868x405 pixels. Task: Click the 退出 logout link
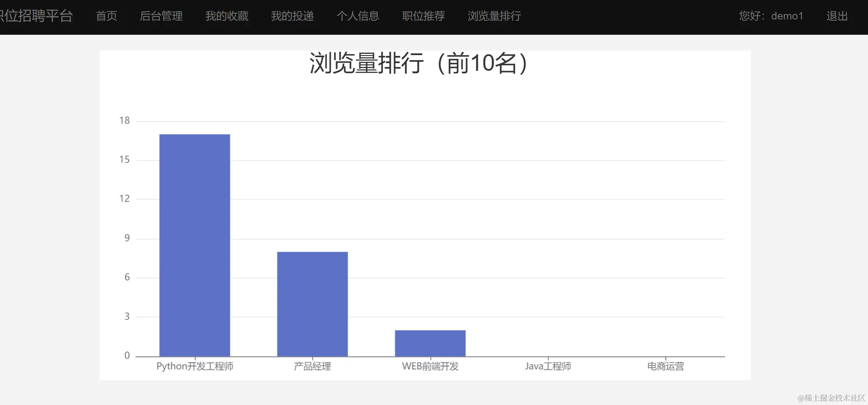click(x=837, y=16)
